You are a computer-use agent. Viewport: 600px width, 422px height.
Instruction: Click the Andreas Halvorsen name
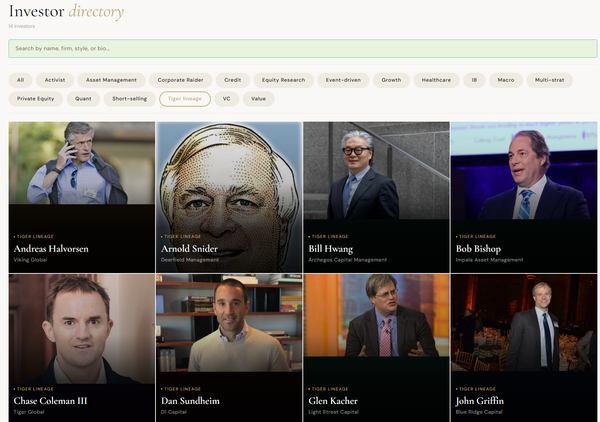pos(51,249)
